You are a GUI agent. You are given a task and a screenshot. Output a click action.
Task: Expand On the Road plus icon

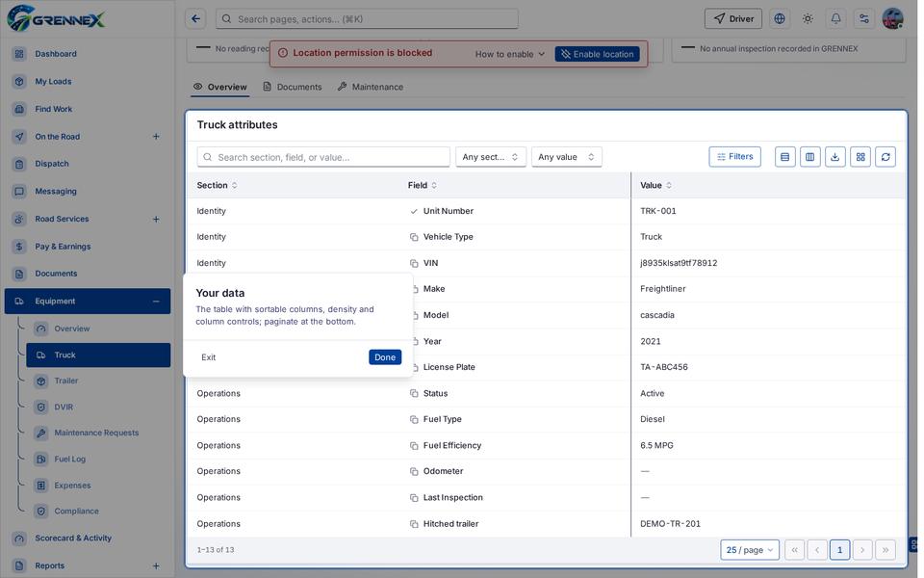(x=156, y=136)
